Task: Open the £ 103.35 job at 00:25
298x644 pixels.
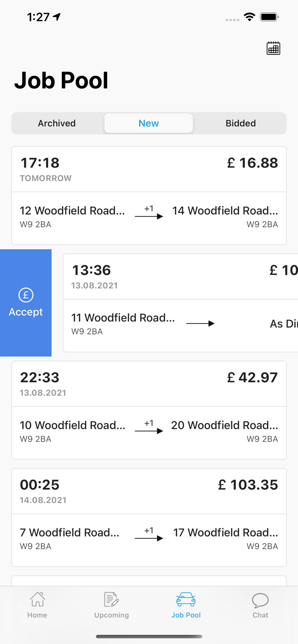Action: point(149,492)
